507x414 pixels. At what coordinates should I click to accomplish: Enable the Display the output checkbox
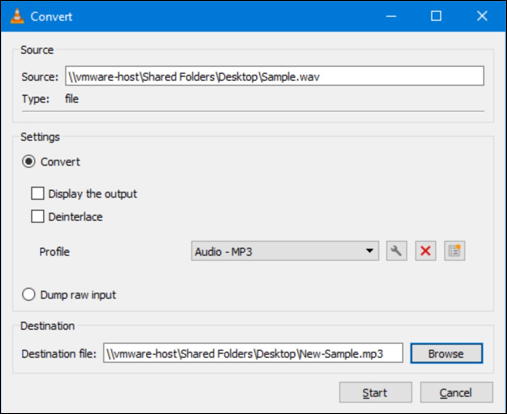(37, 193)
